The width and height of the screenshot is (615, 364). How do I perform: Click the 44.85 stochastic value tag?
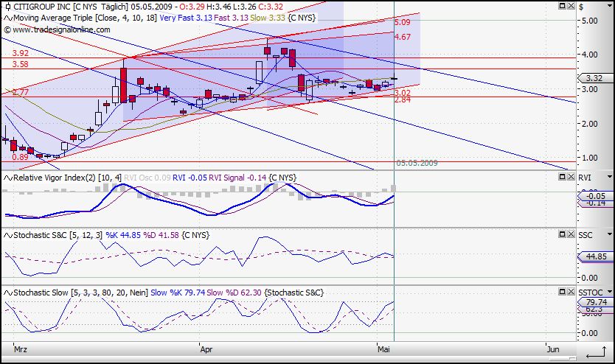(x=595, y=256)
